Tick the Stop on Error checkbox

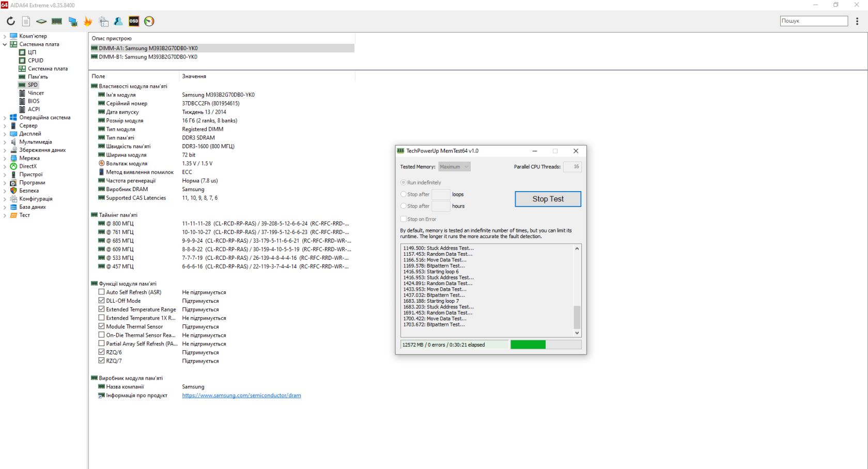[x=404, y=219]
